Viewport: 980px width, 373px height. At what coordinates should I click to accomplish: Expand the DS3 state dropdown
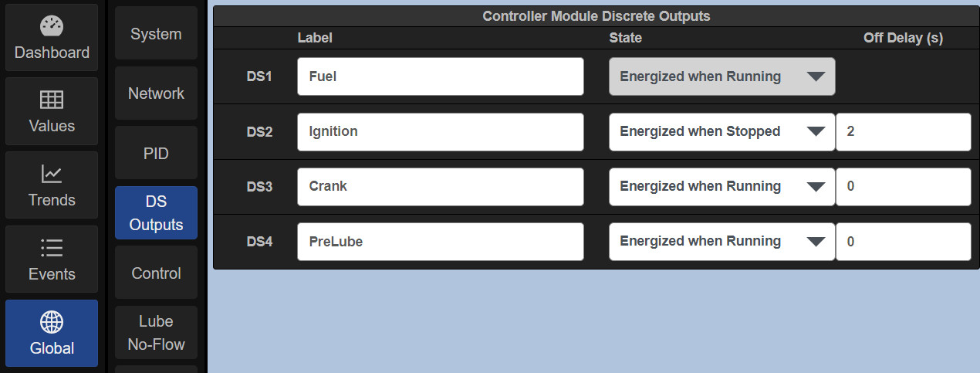coord(721,187)
